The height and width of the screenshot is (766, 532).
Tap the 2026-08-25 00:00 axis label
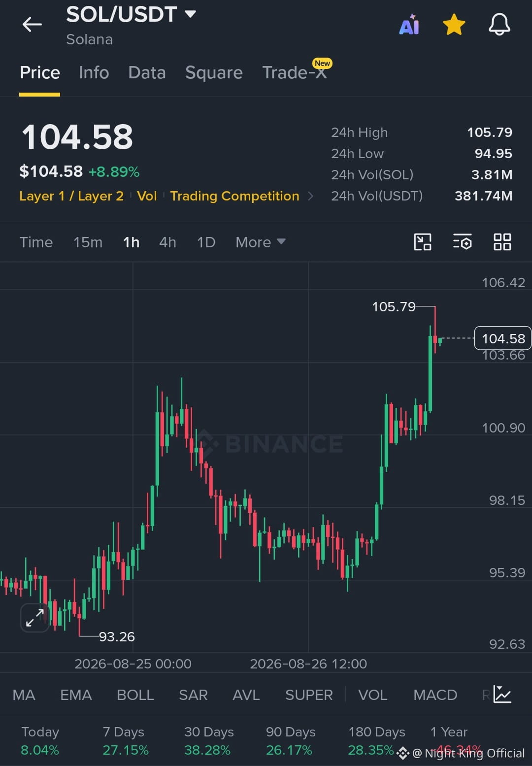[x=133, y=664]
